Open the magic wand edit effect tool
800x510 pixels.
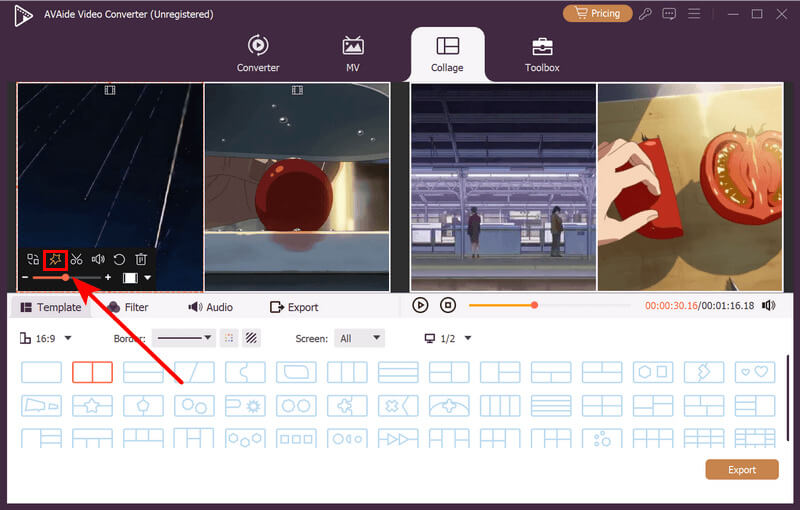55,260
